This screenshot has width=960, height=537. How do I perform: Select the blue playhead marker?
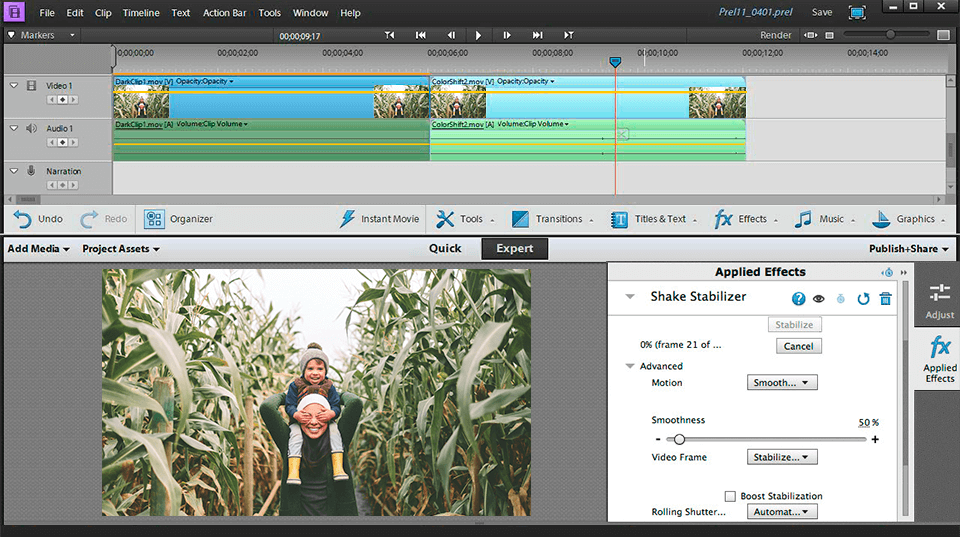click(615, 62)
